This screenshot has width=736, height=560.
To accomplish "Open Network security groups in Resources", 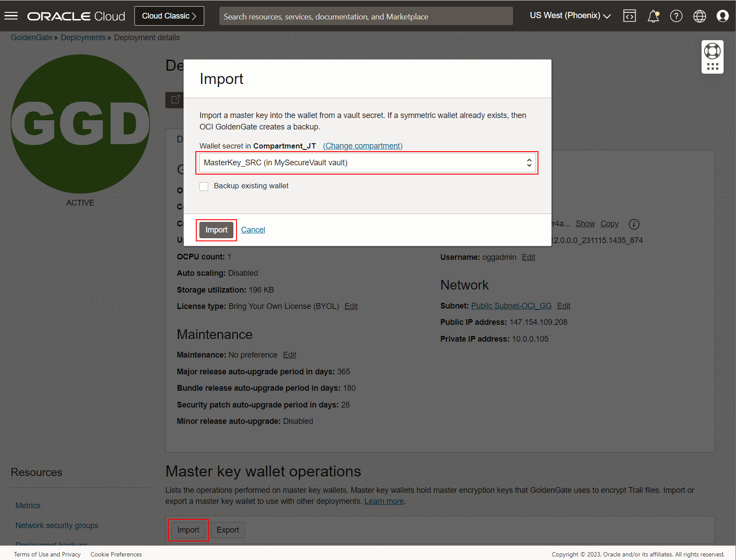I will coord(57,525).
